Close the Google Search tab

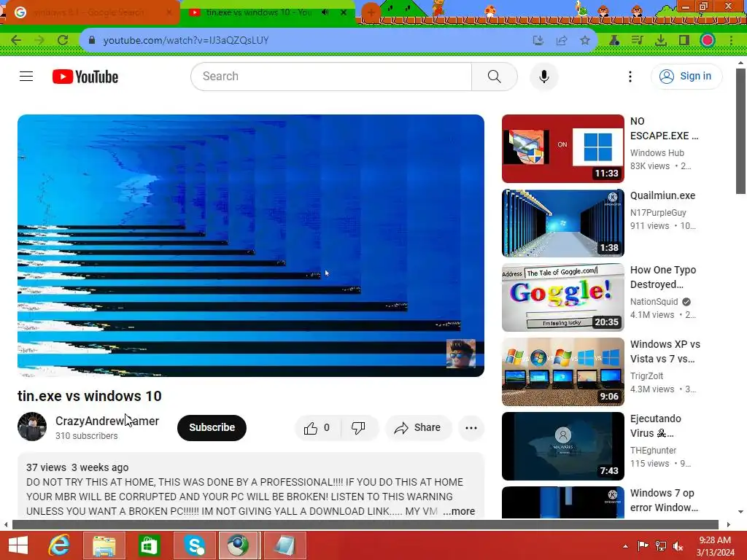click(x=169, y=12)
